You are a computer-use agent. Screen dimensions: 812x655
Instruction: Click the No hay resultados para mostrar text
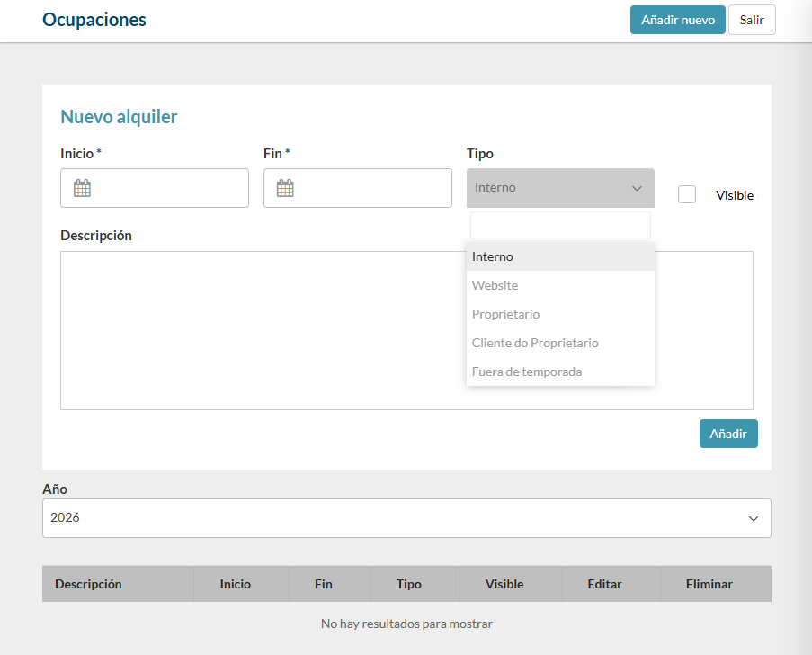click(x=406, y=624)
